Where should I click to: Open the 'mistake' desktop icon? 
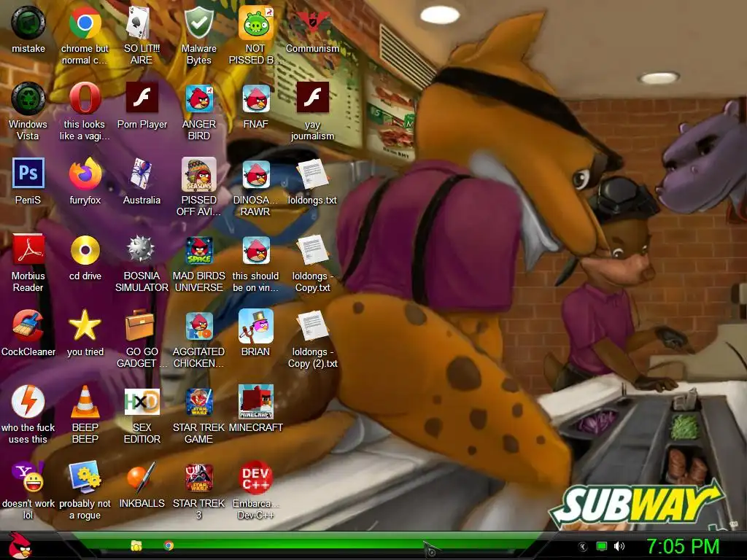[x=28, y=23]
